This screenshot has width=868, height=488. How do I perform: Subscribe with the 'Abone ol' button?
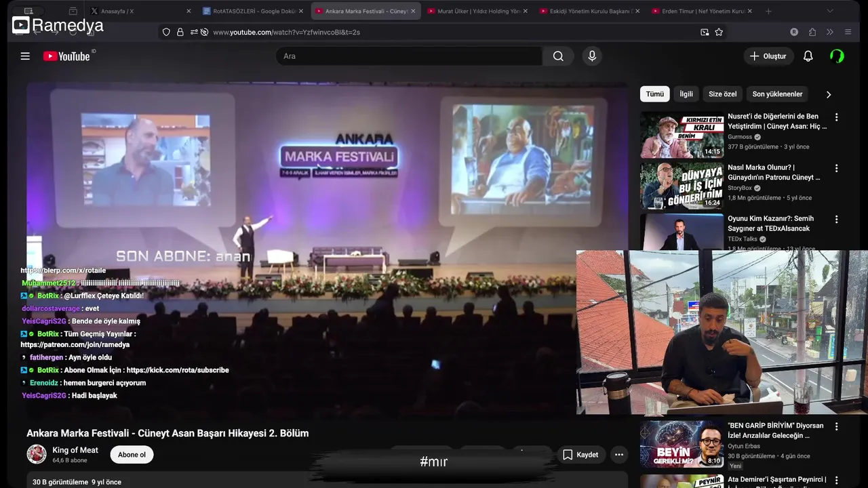pyautogui.click(x=132, y=455)
